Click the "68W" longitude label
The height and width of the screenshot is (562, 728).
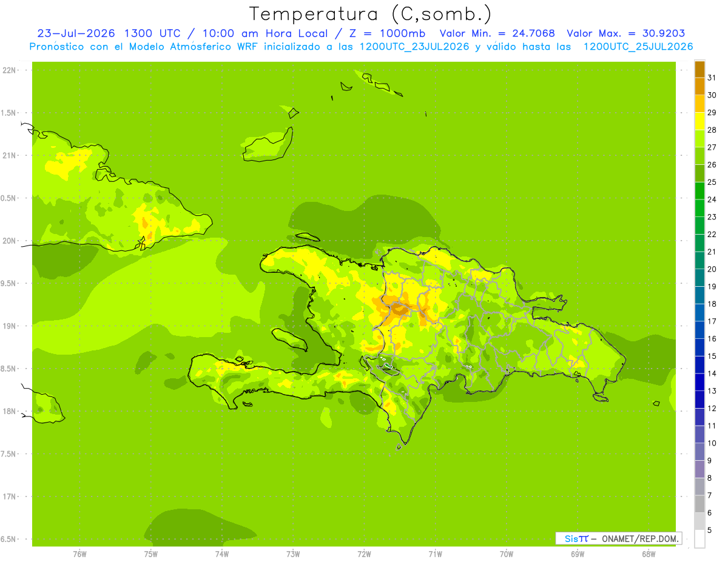[649, 554]
